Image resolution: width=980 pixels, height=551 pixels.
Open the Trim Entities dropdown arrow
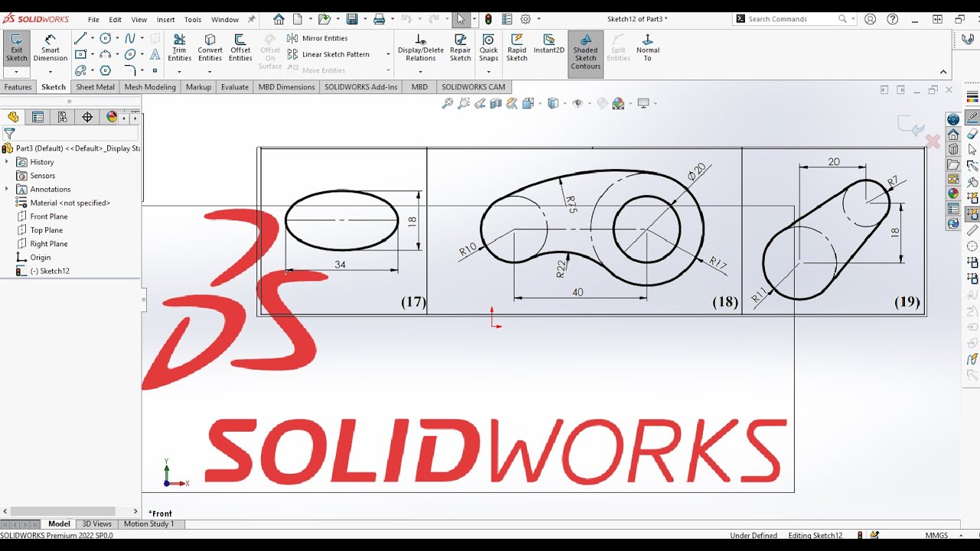point(179,72)
